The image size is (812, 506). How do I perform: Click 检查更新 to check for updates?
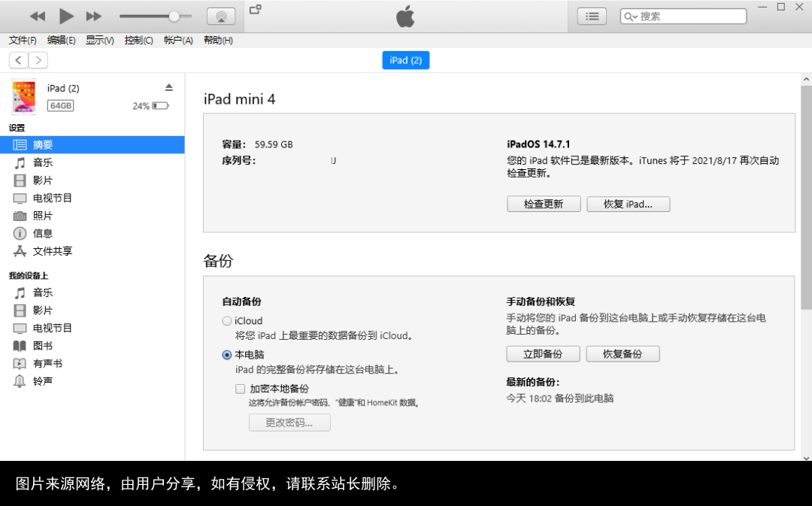point(544,203)
